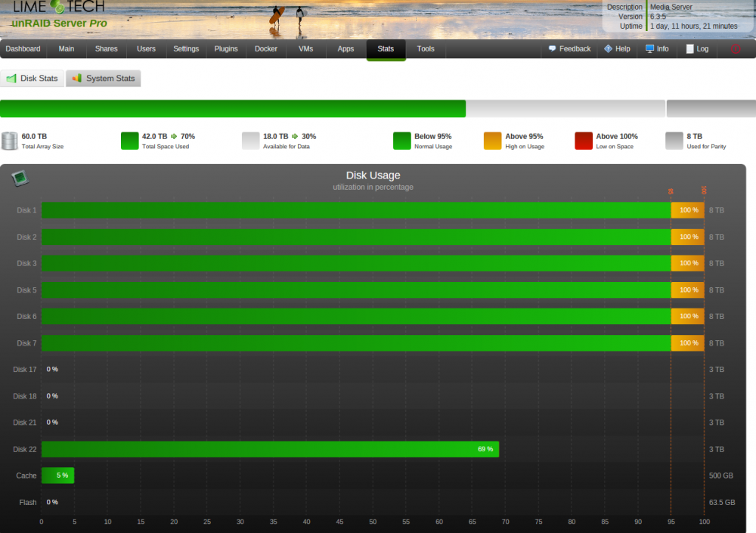
Task: Click the green arrow next to 42.0 TB
Action: point(174,137)
